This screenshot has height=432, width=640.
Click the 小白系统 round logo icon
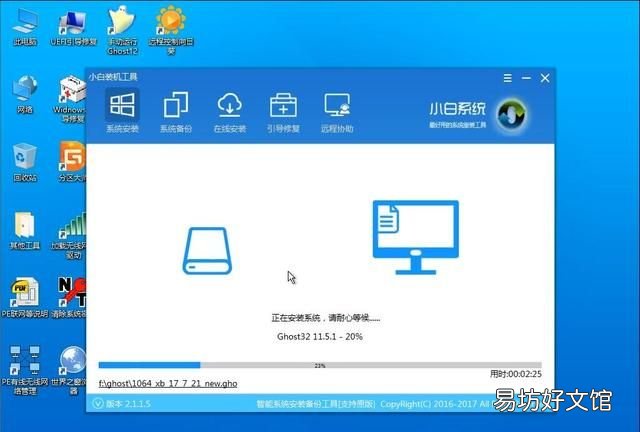(x=511, y=115)
